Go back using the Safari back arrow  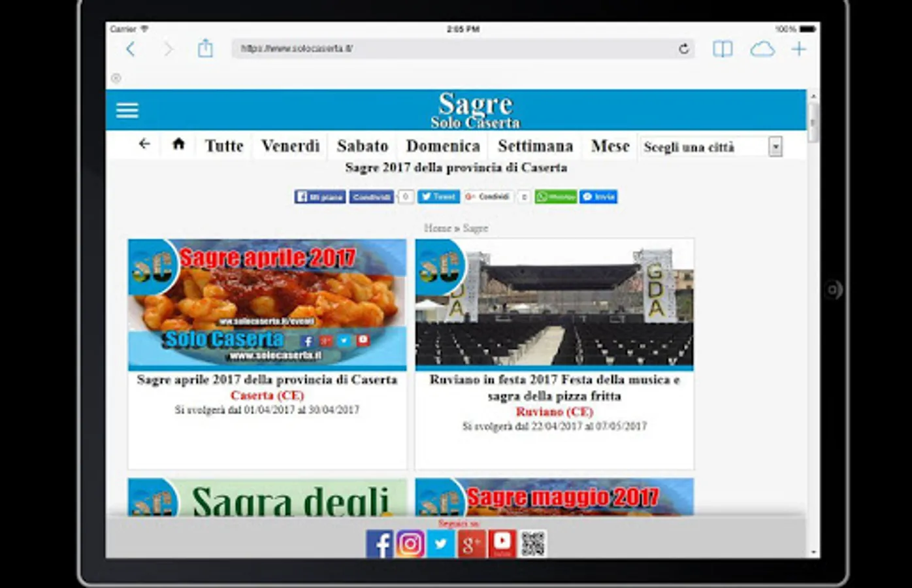(x=131, y=49)
